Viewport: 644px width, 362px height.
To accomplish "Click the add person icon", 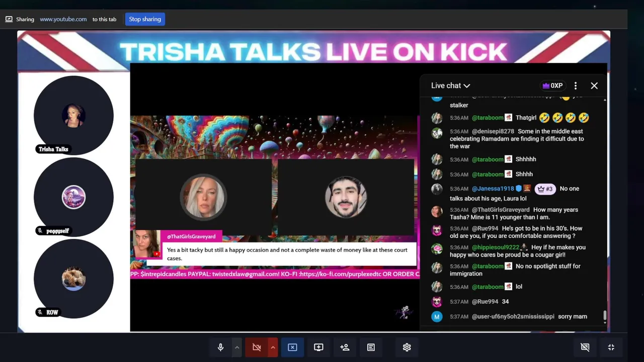I will click(x=345, y=347).
